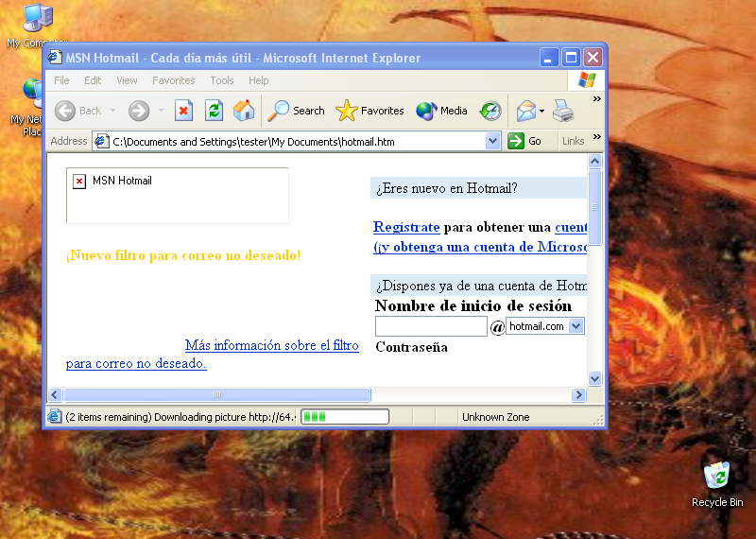Click the Address bar URL field
The image size is (756, 539).
[296, 142]
